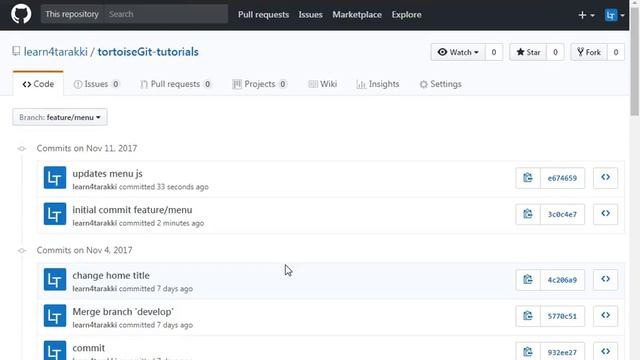
Task: Open the Watch notifications dropdown
Action: coord(458,52)
